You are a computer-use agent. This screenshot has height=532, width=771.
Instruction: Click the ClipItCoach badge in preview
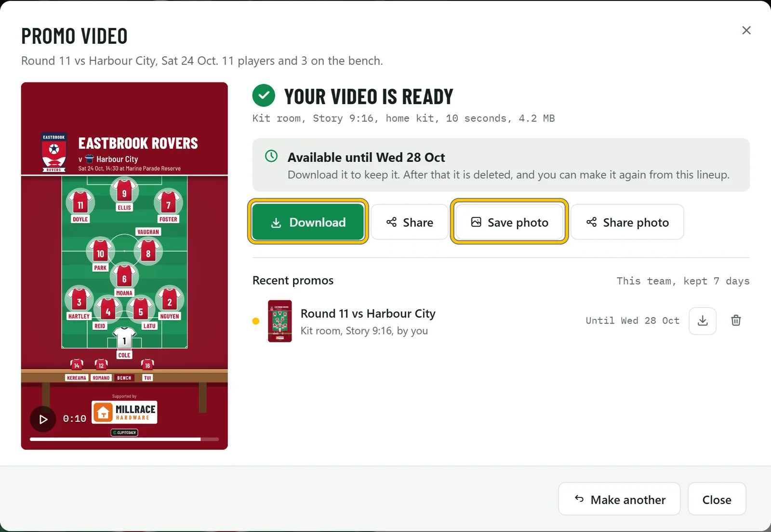[x=125, y=432]
